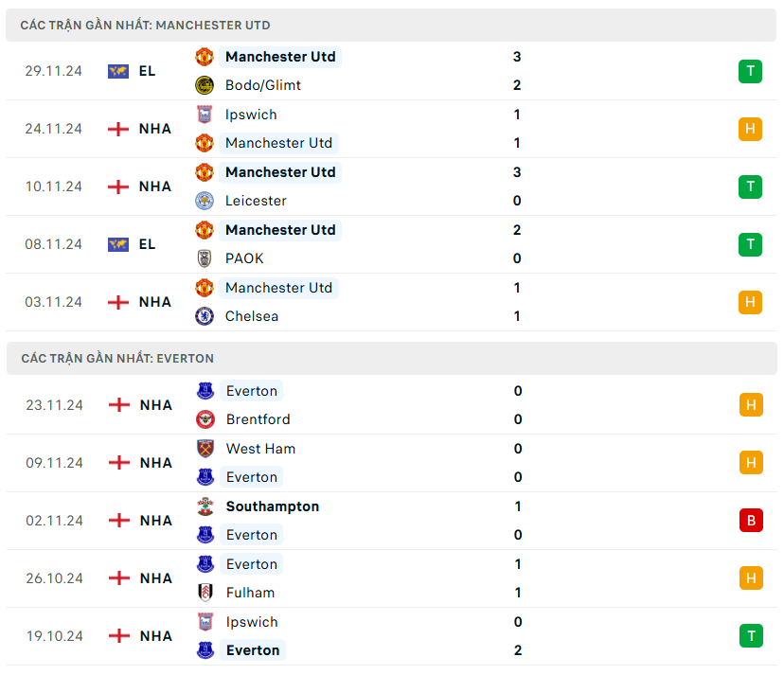Click the Chelsea club crest icon
Viewport: 784px width, 675px height.
point(205,316)
